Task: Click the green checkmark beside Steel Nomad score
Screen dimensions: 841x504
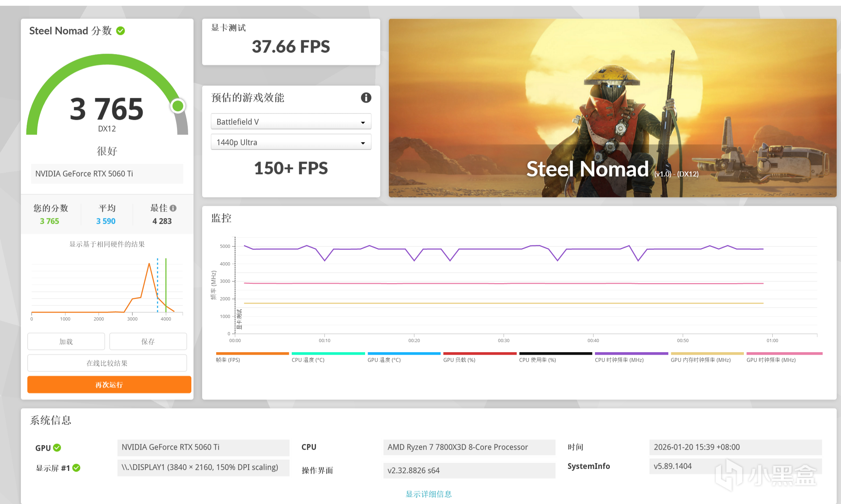Action: coord(121,31)
